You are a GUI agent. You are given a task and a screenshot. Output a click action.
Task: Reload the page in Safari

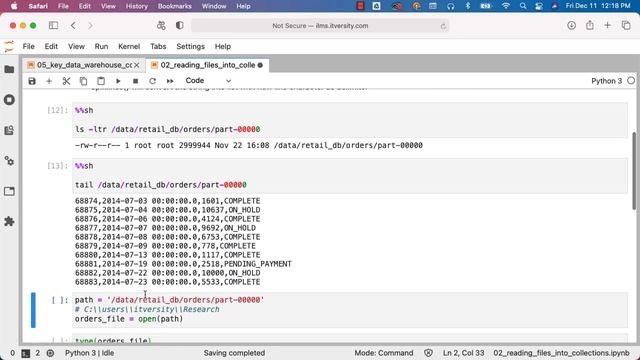443,26
